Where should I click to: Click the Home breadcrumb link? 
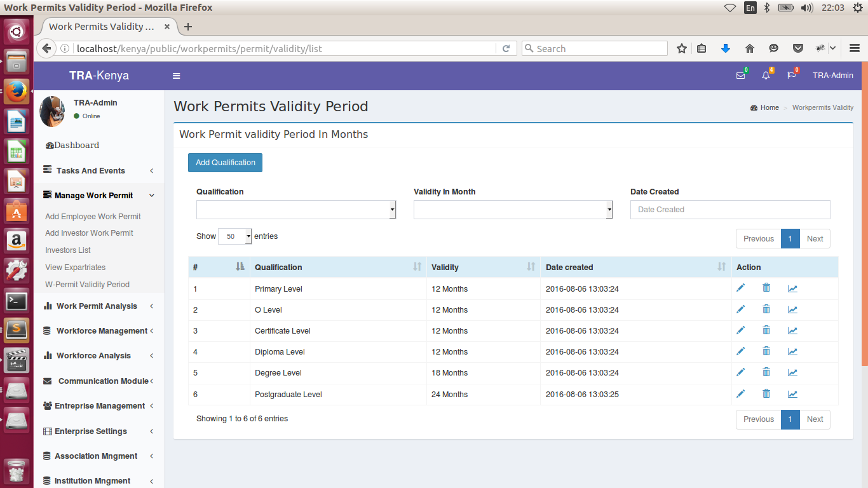click(769, 108)
